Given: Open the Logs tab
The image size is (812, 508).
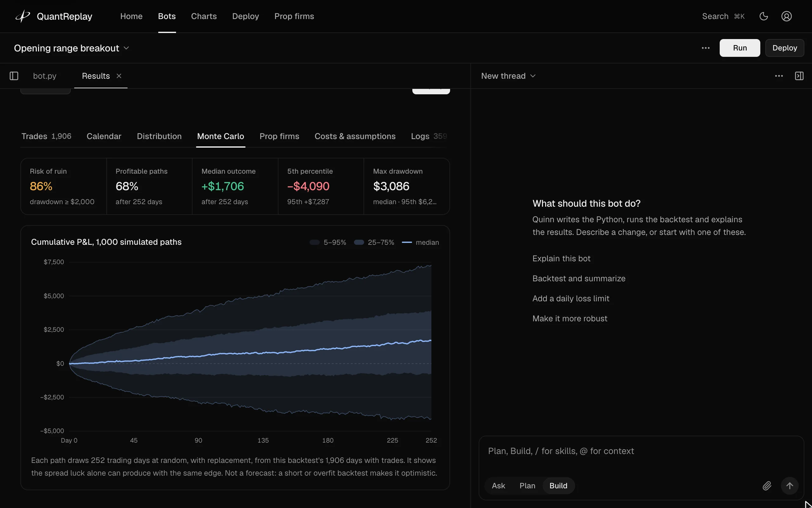Looking at the screenshot, I should [429, 136].
